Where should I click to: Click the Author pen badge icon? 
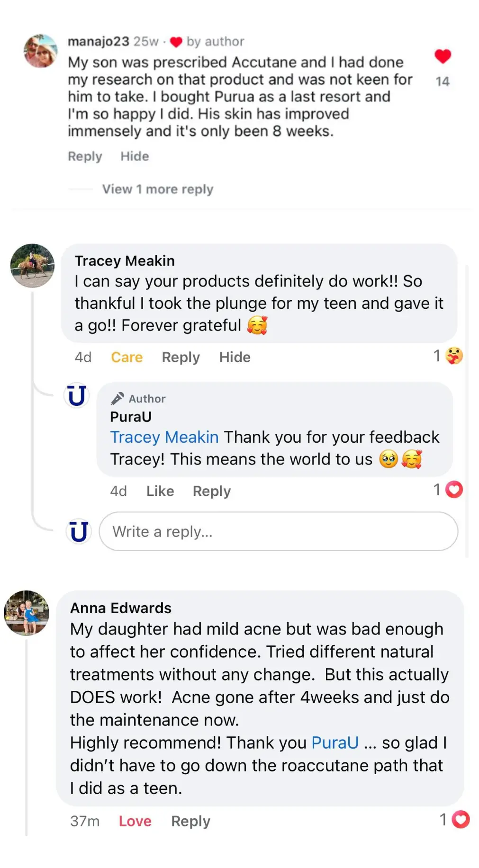click(x=117, y=399)
